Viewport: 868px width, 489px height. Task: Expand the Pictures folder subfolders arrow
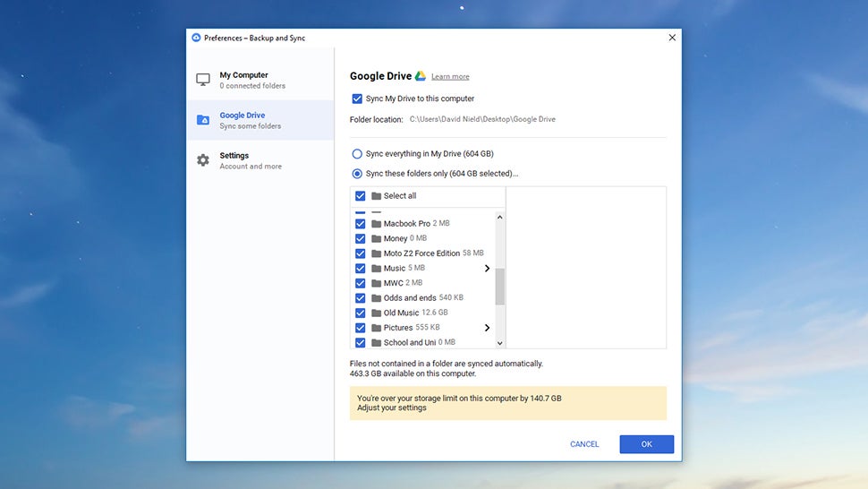click(x=487, y=328)
